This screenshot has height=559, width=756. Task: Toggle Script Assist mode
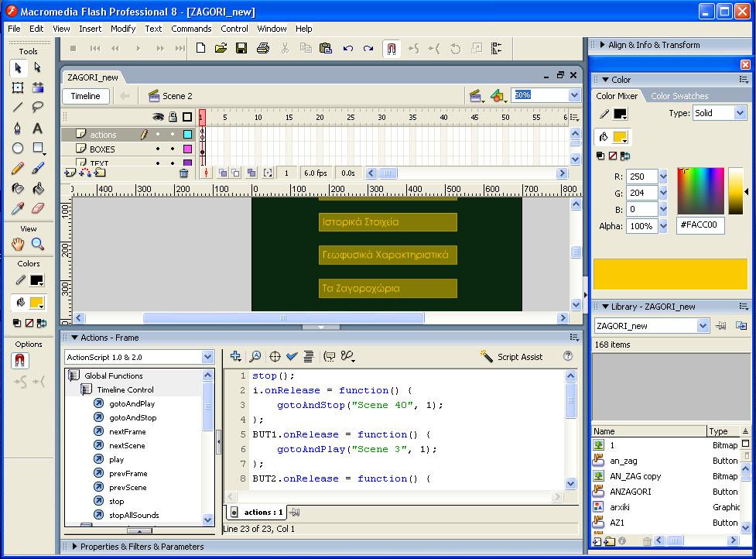tap(511, 357)
